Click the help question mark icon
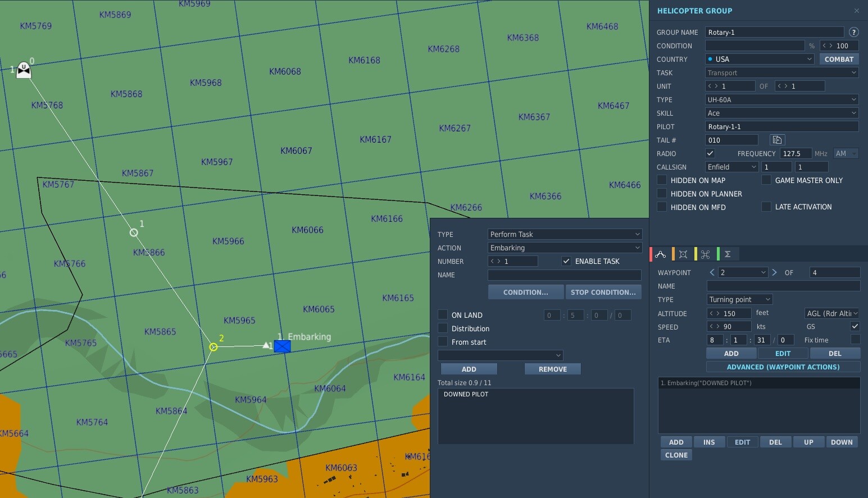 click(x=854, y=32)
